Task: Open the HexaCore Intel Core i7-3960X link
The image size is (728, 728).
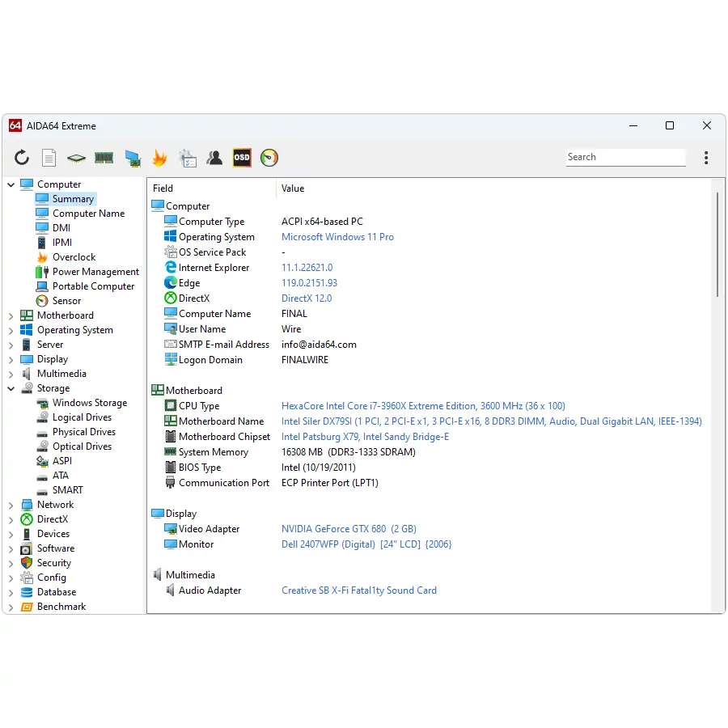Action: (x=423, y=406)
